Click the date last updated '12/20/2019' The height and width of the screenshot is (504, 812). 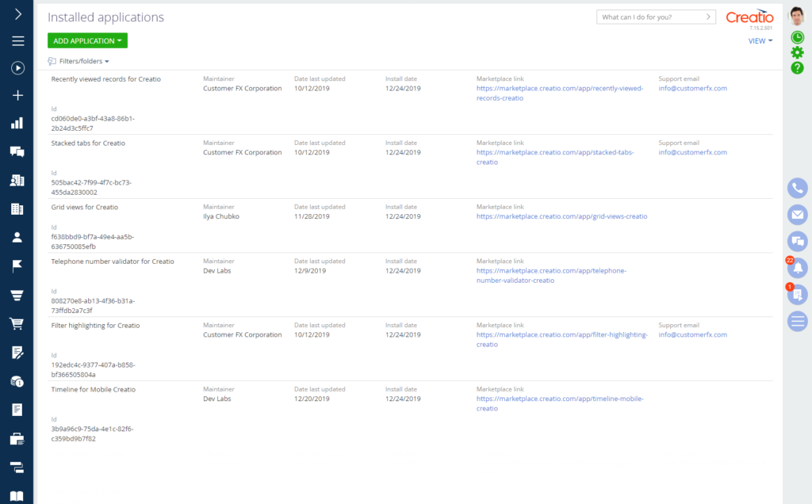coord(312,399)
